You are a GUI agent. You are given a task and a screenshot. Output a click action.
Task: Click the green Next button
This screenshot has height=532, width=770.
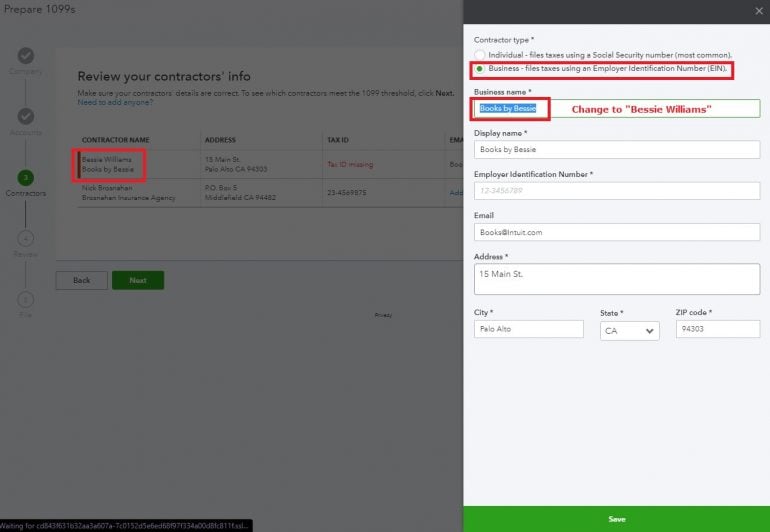138,280
